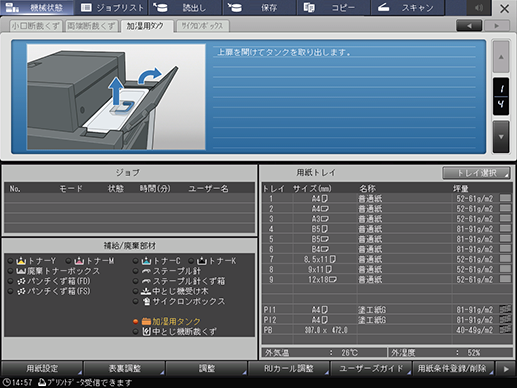Click PI2 paper level indicator
This screenshot has height=388, width=517.
[x=505, y=319]
